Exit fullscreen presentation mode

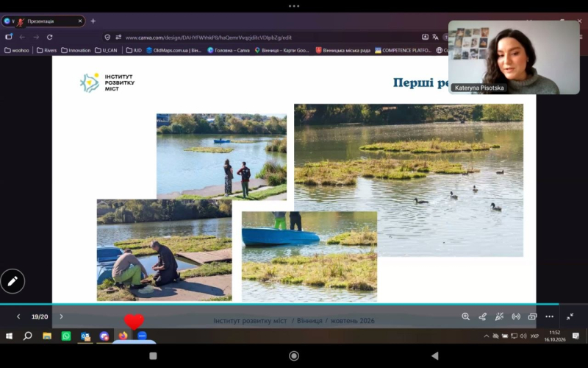click(x=570, y=316)
